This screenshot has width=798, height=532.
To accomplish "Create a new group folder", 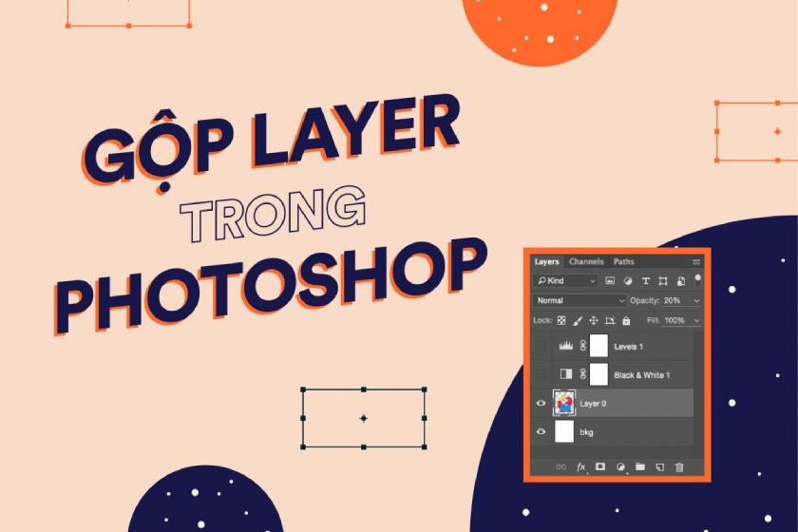I will point(640,466).
